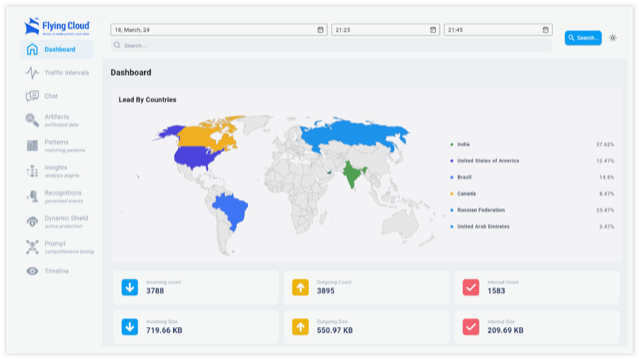This screenshot has height=360, width=640.
Task: Open the Dashboard menu item
Action: (x=57, y=49)
